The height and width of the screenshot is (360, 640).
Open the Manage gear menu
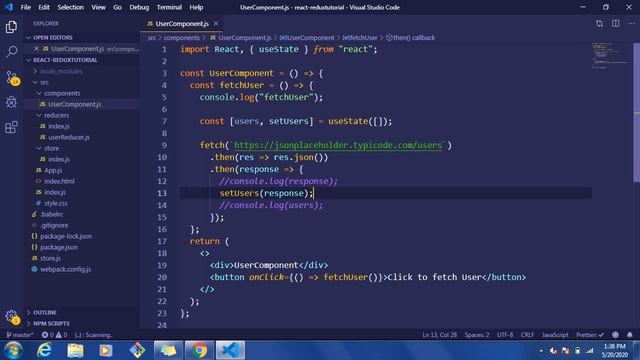tap(11, 316)
